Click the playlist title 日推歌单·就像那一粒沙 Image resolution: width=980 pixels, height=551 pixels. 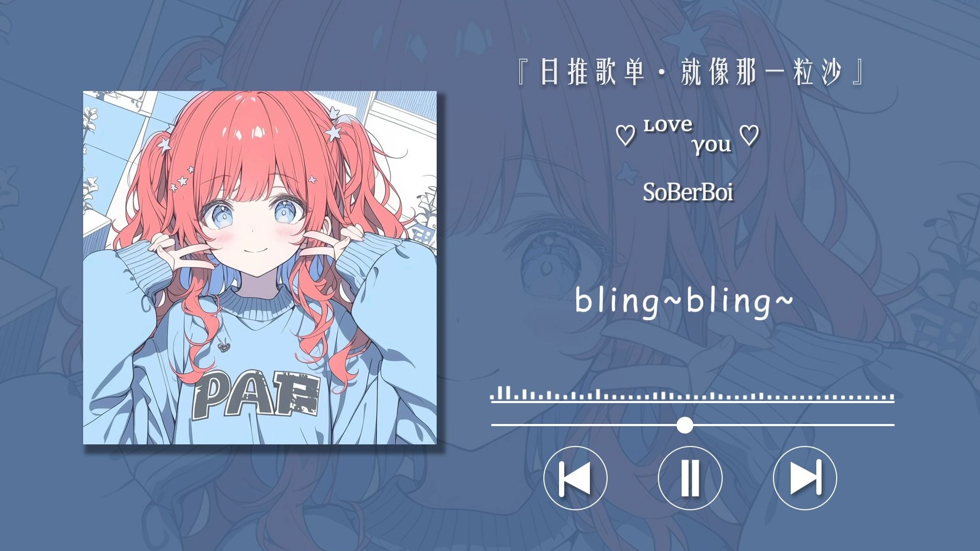tap(690, 72)
